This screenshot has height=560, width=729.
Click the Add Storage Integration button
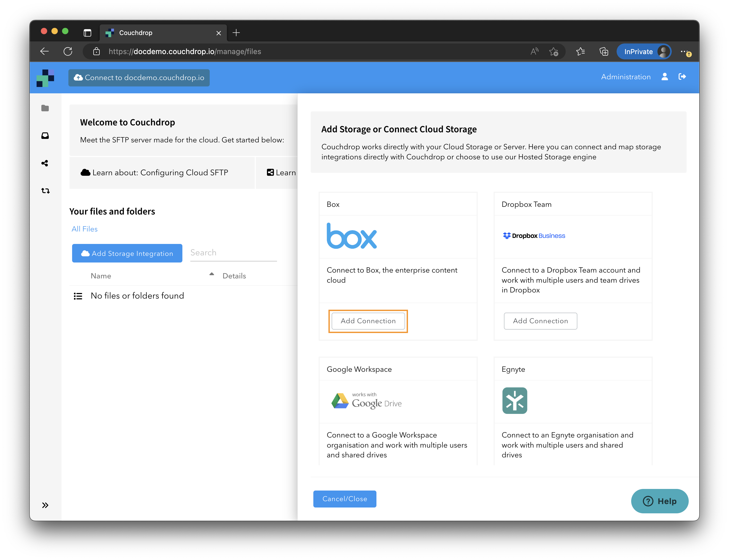[127, 253]
